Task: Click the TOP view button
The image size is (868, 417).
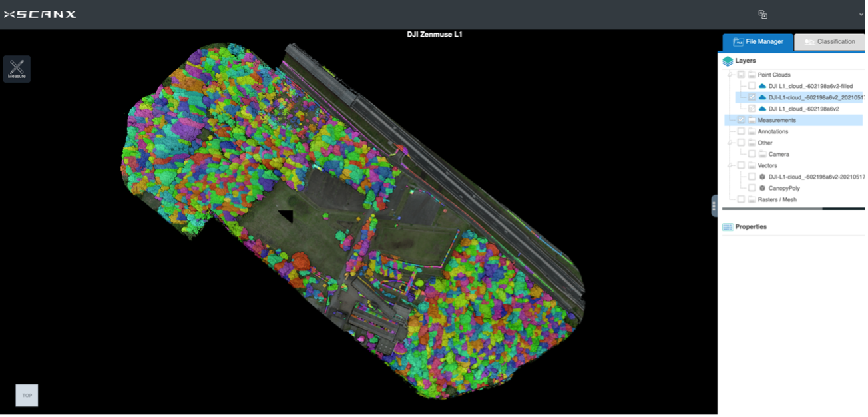Action: coord(27,395)
